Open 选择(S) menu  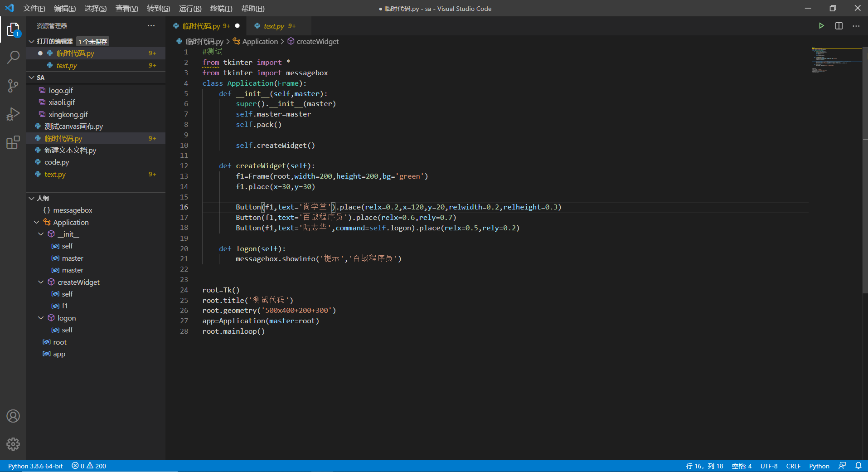[96, 9]
